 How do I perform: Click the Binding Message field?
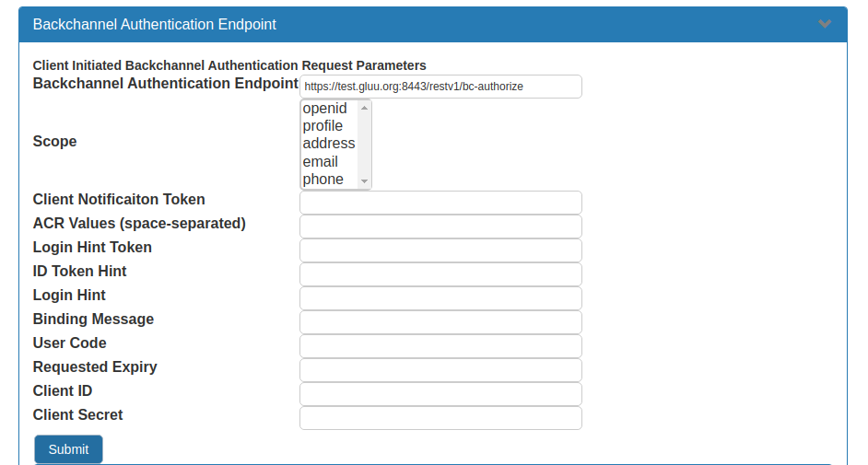pyautogui.click(x=440, y=322)
